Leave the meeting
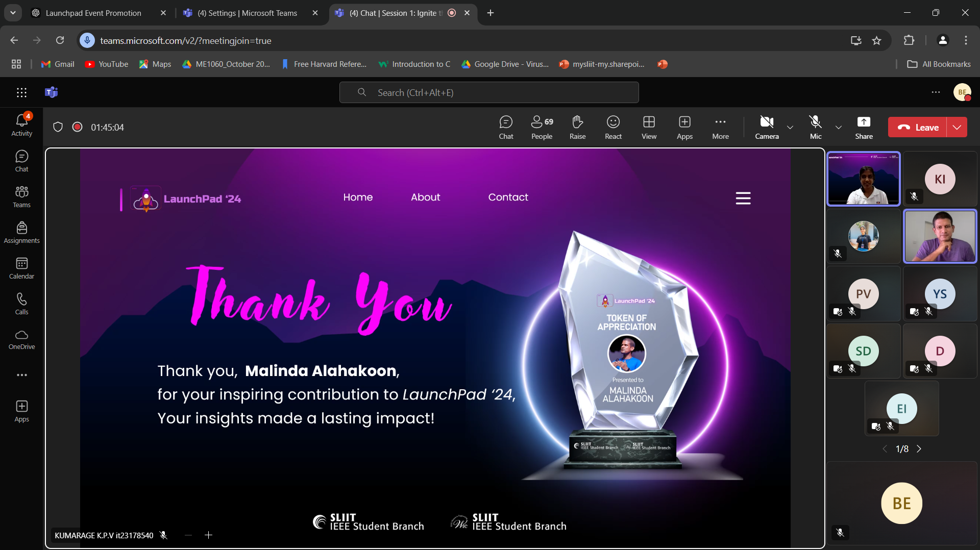Viewport: 980px width, 550px height. coord(918,128)
